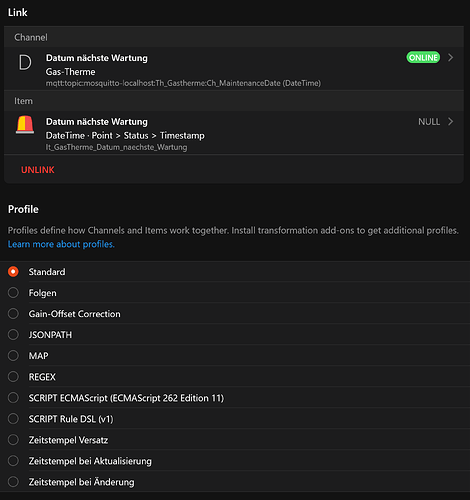Open item It_GasTherme_Datum_naechste_Wartung row

coord(234,133)
